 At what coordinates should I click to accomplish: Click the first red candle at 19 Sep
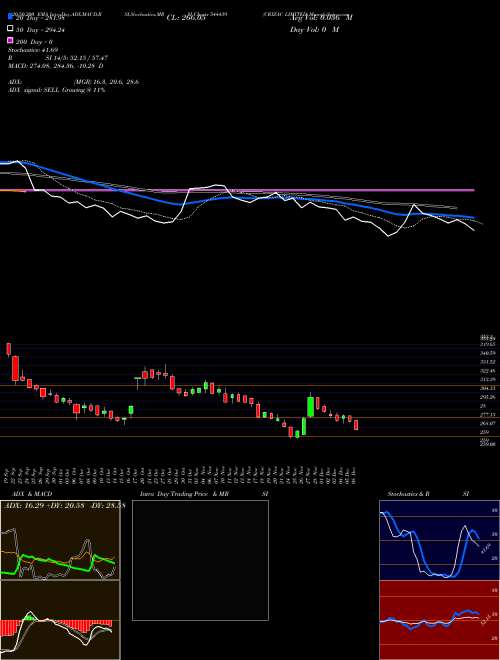[8, 349]
